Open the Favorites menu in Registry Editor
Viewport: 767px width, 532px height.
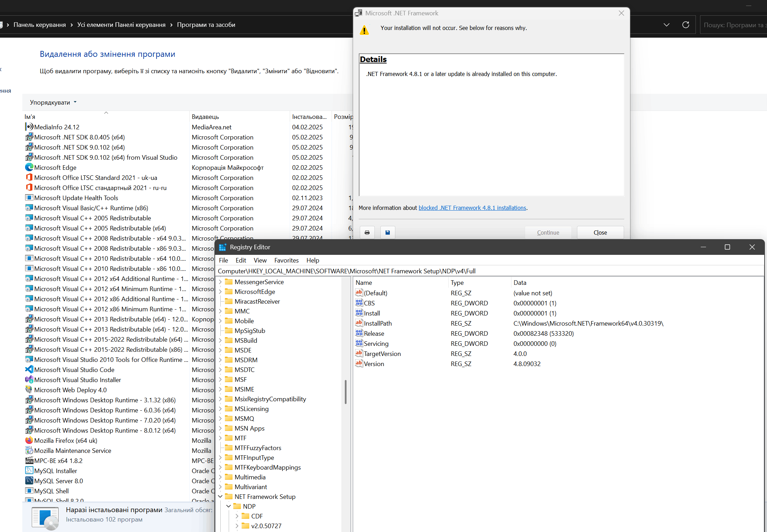coord(286,260)
